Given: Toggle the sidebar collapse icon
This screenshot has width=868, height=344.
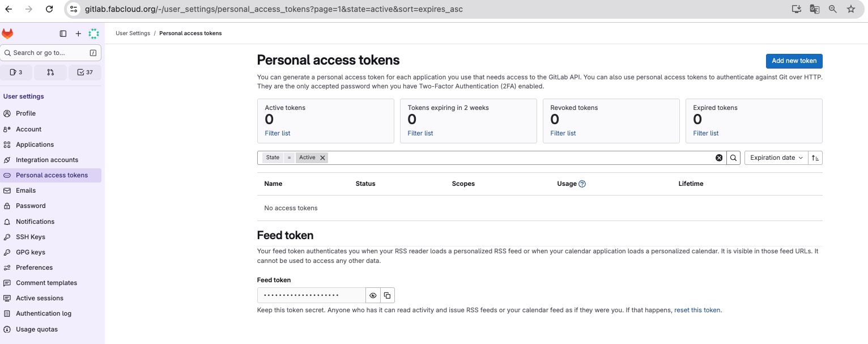Looking at the screenshot, I should pos(63,34).
